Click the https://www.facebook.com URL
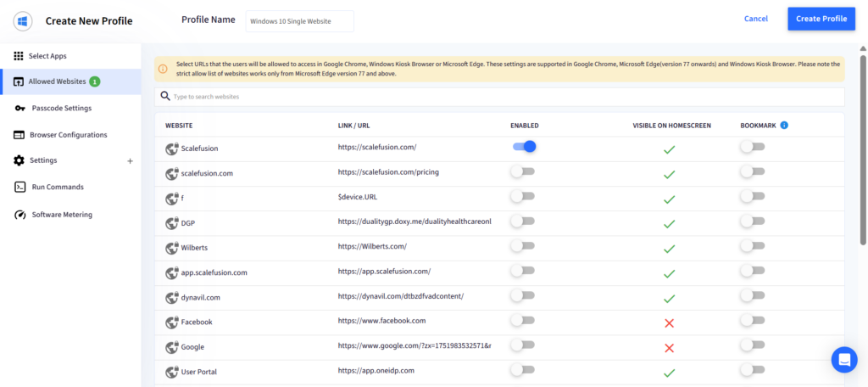The width and height of the screenshot is (868, 387). click(x=381, y=321)
